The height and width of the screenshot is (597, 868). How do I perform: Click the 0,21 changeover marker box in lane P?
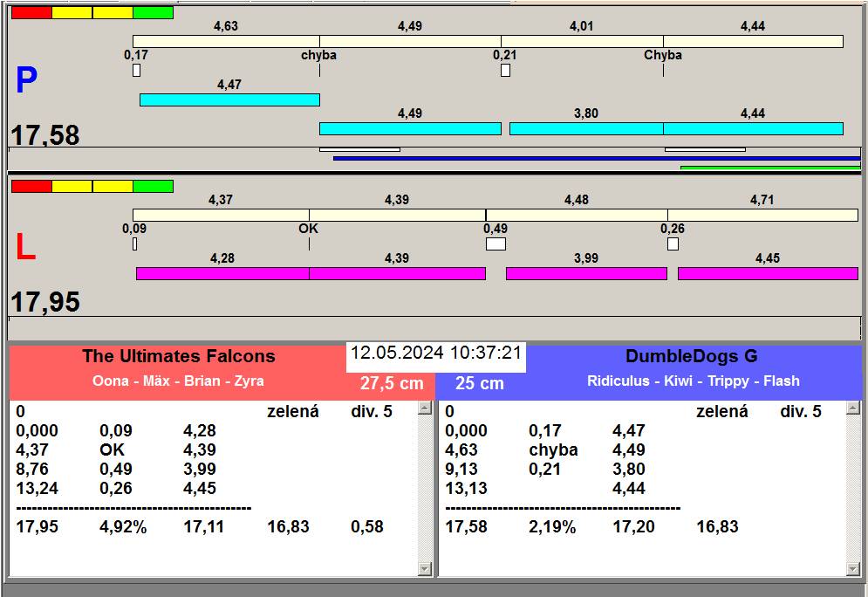(505, 71)
